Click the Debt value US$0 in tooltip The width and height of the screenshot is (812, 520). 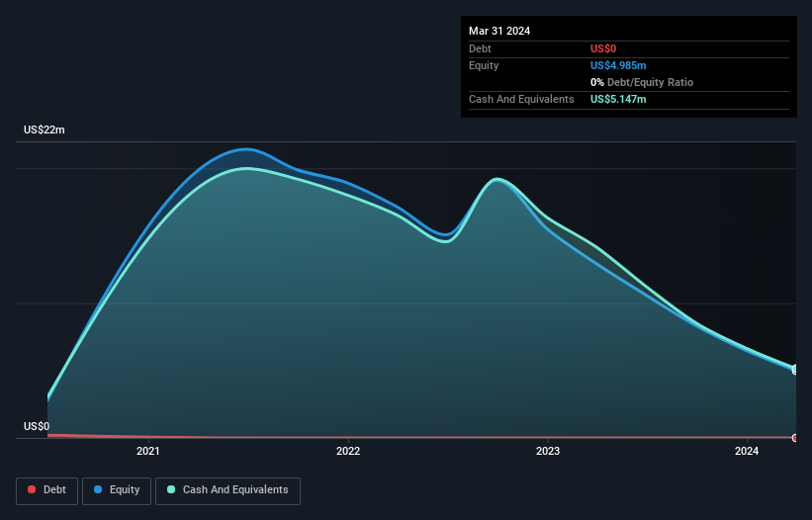tap(603, 48)
